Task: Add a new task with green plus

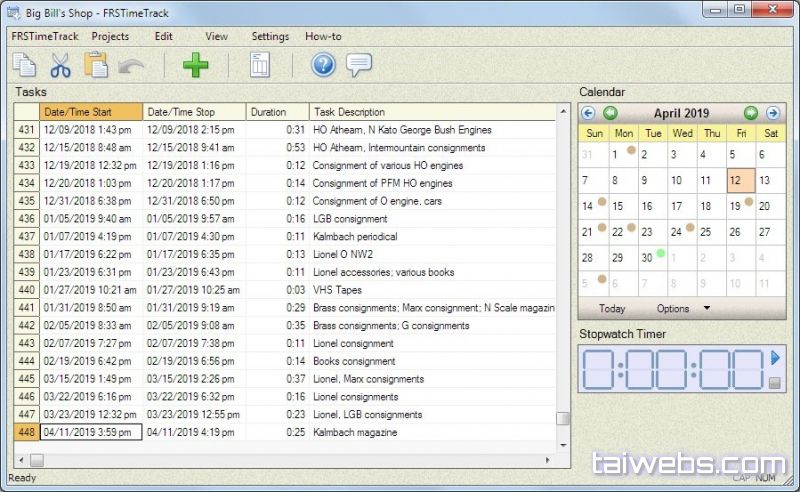Action: (x=196, y=66)
